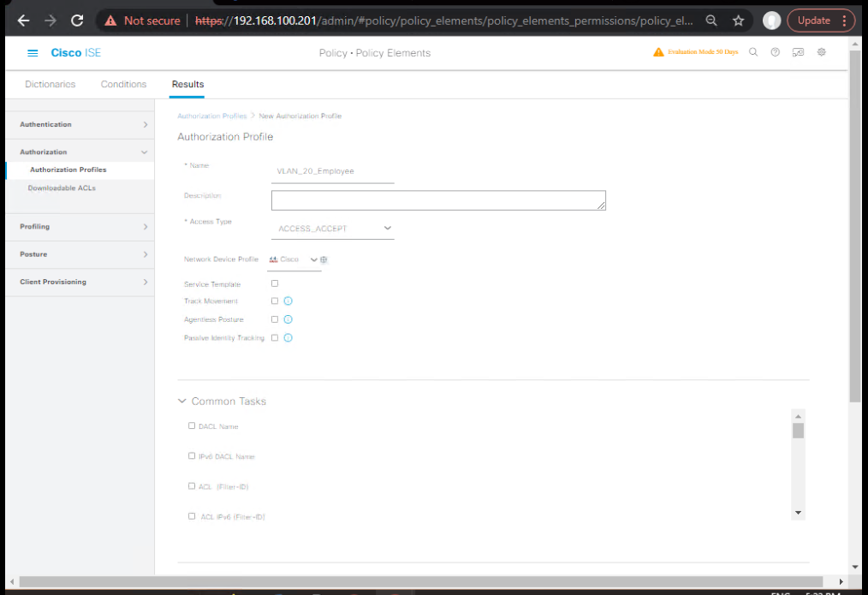
Task: Enable the Track Movement checkbox
Action: click(275, 301)
